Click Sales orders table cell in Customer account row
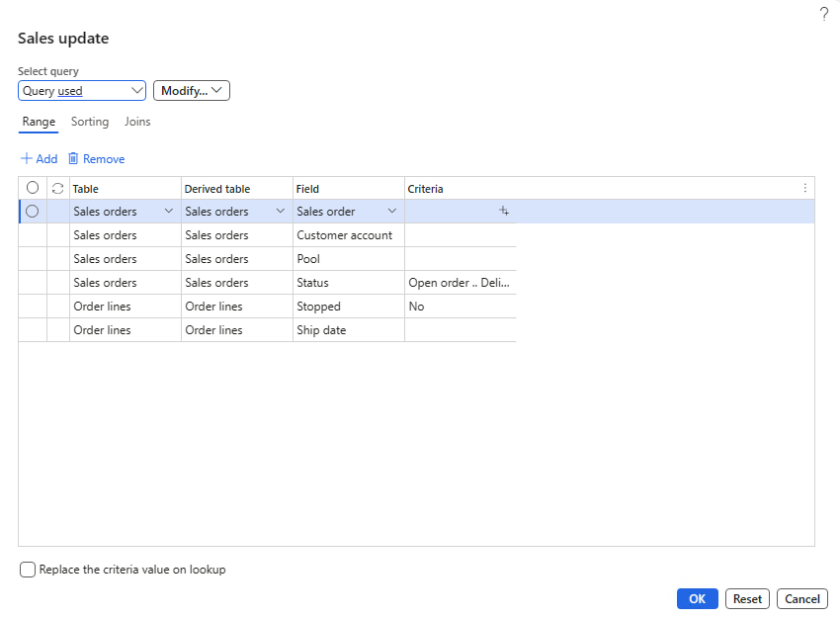Image resolution: width=840 pixels, height=619 pixels. click(x=126, y=234)
